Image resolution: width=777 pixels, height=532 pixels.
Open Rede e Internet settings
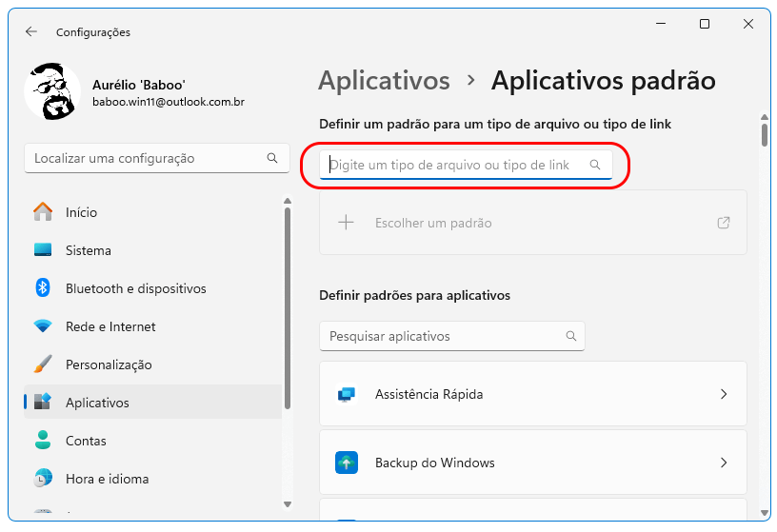pos(152,326)
